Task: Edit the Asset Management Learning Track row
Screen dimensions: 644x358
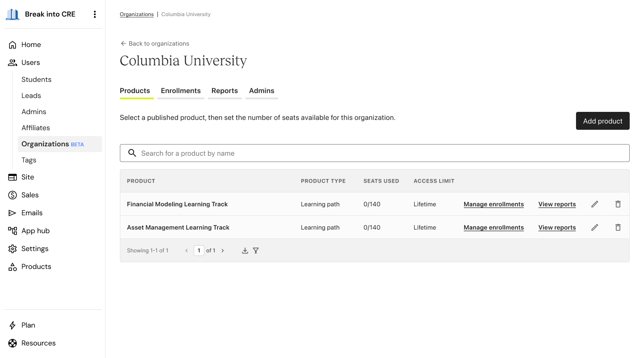Action: [595, 227]
